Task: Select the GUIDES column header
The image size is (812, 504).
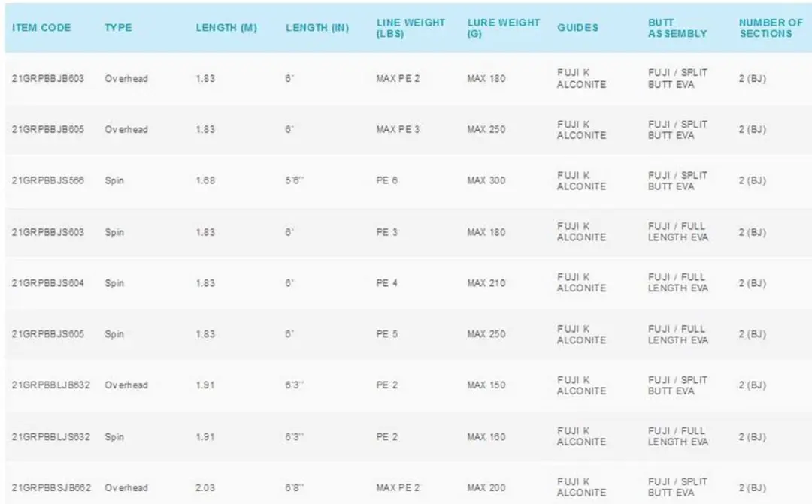Action: point(577,28)
